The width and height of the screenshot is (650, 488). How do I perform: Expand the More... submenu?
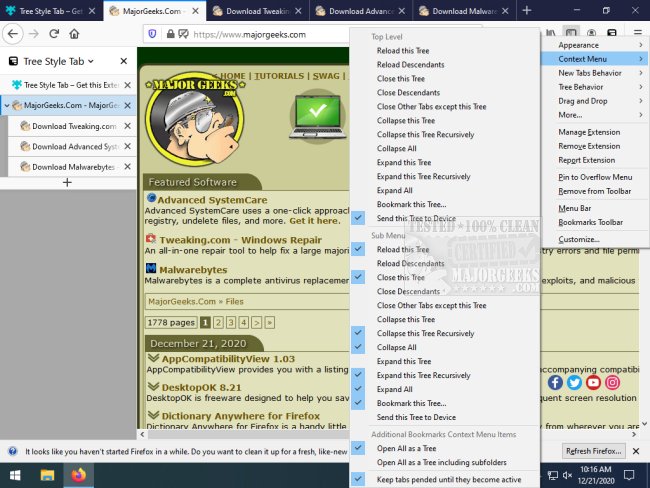[x=595, y=115]
